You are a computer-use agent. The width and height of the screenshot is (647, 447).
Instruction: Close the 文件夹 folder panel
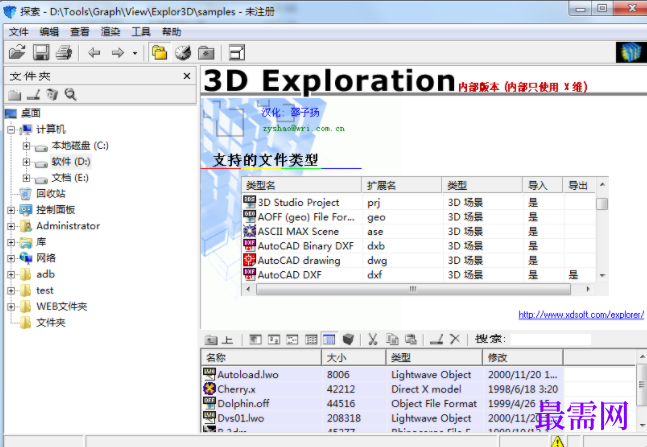point(187,76)
